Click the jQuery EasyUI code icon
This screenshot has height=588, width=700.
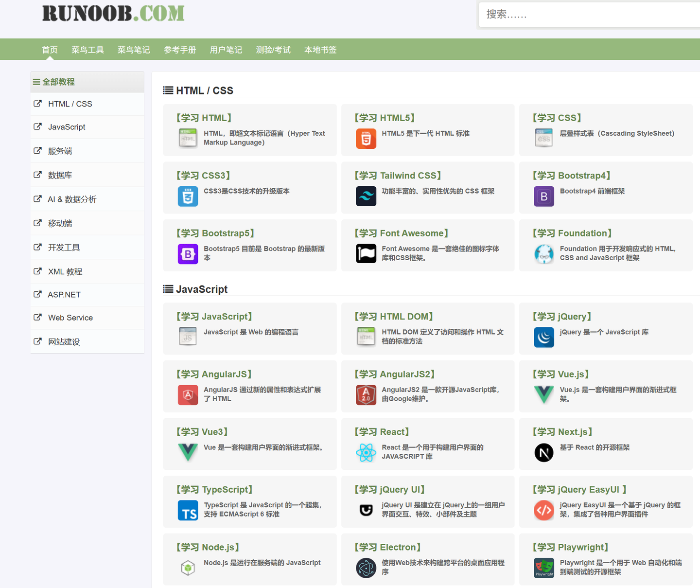click(x=544, y=510)
